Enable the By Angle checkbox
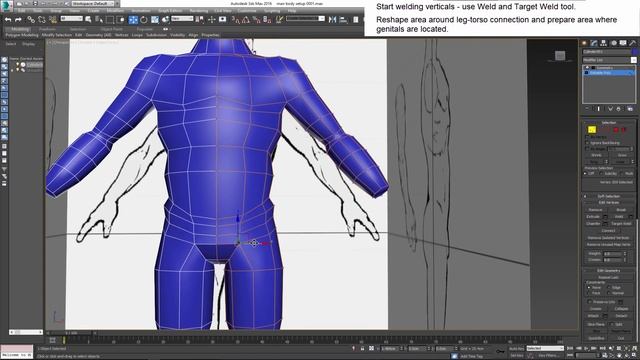 (x=587, y=149)
